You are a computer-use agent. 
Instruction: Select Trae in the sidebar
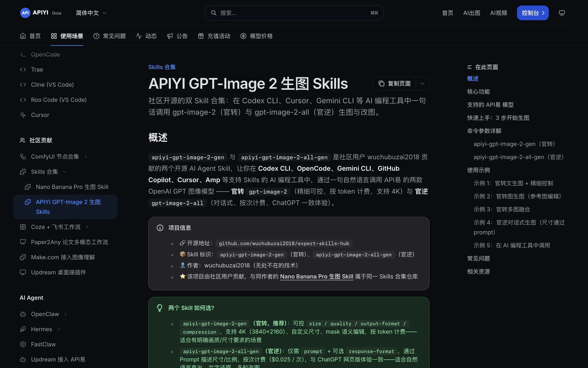[65, 69]
